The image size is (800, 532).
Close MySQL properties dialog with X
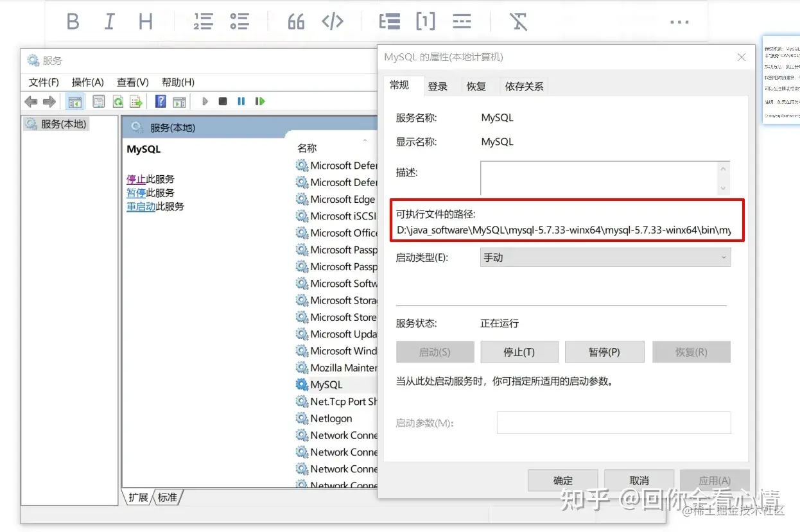(742, 57)
